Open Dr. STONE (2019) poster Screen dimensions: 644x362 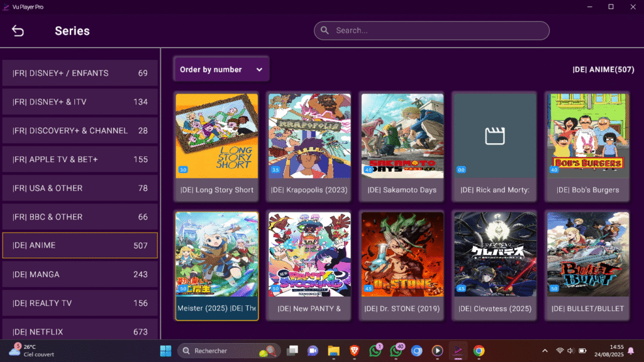point(402,255)
